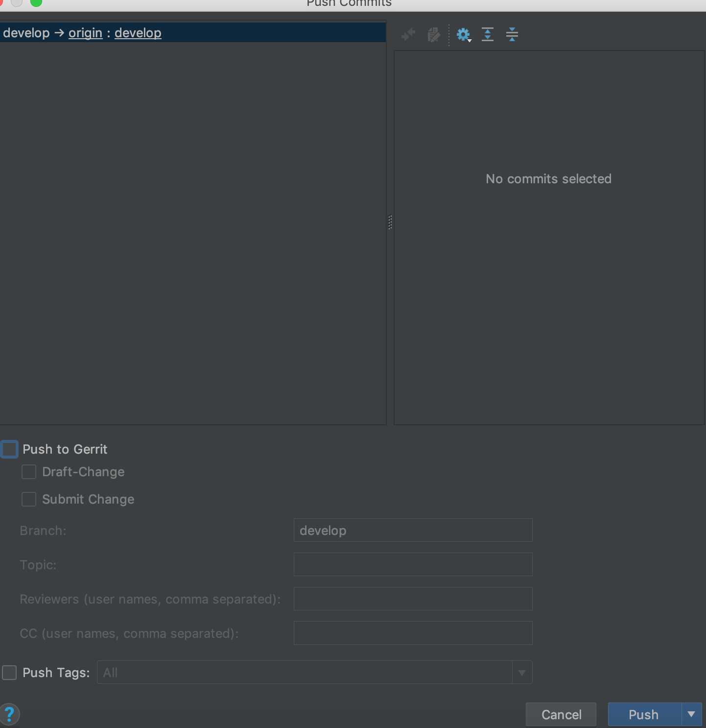This screenshot has height=728, width=706.
Task: Open the gear view options menu
Action: 464,34
